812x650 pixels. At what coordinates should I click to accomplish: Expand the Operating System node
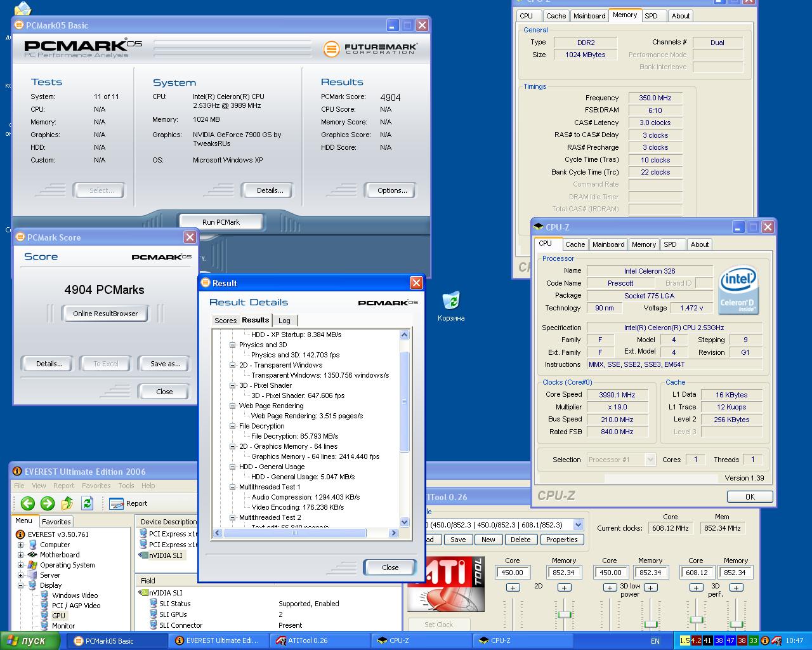pos(20,565)
